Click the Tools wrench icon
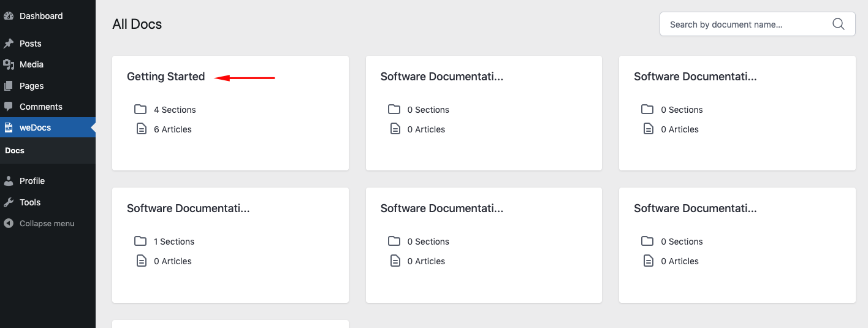 [x=9, y=202]
